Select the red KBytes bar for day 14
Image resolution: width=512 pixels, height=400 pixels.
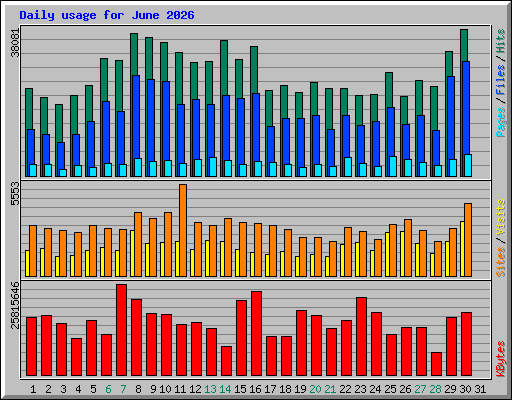(x=226, y=361)
